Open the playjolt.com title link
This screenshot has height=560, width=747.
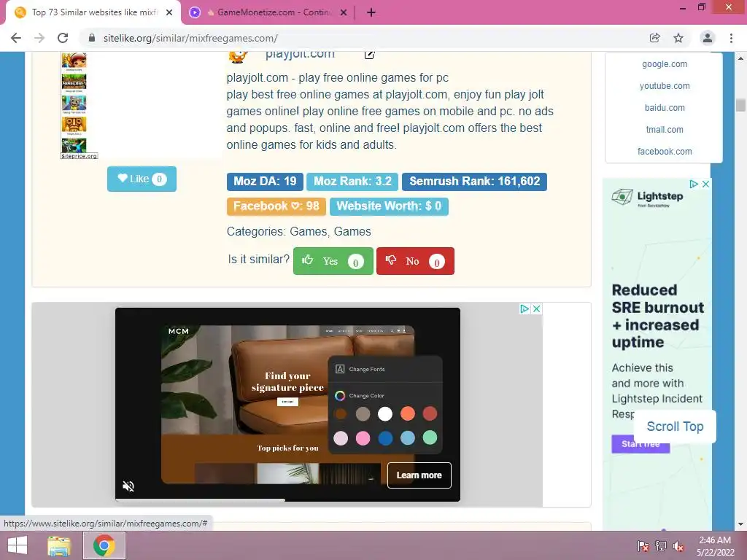tap(300, 54)
